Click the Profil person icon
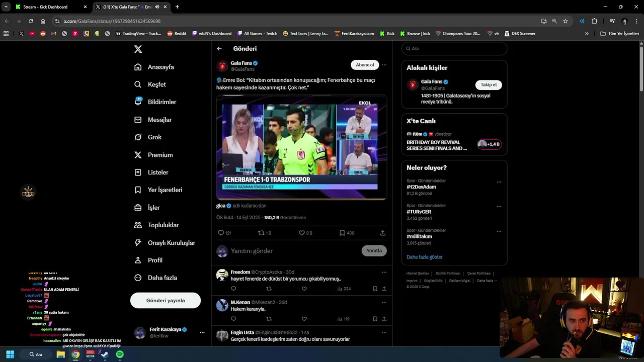This screenshot has width=644, height=362. [138, 260]
